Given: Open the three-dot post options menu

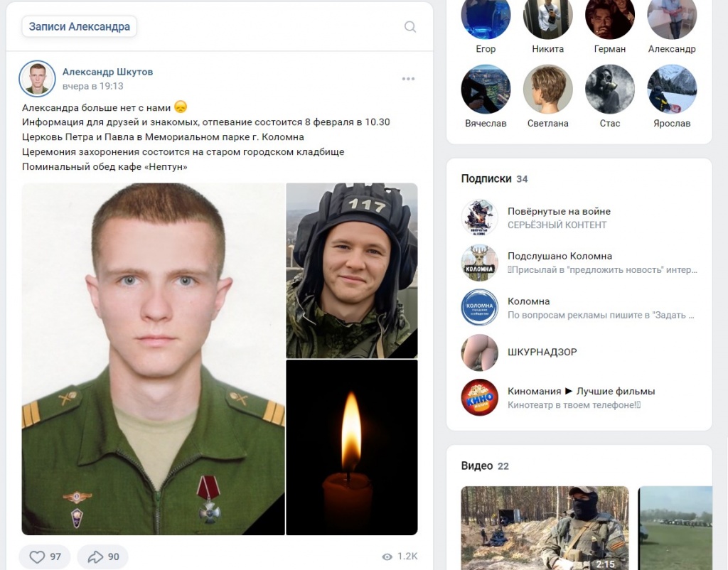Looking at the screenshot, I should coord(408,79).
